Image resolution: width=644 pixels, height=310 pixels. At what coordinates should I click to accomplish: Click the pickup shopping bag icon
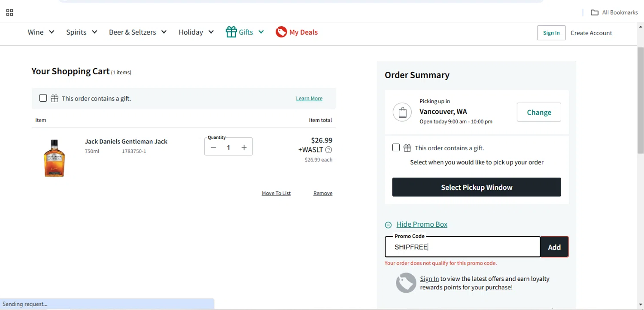pyautogui.click(x=402, y=112)
